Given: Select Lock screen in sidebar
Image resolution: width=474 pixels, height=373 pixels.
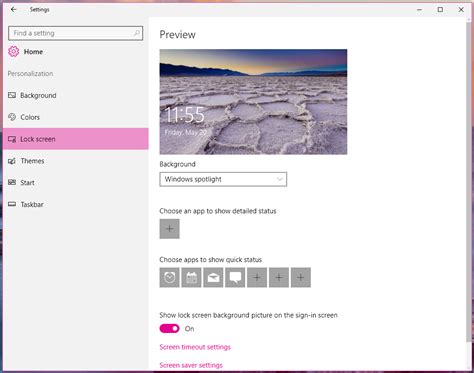Looking at the screenshot, I should point(76,139).
